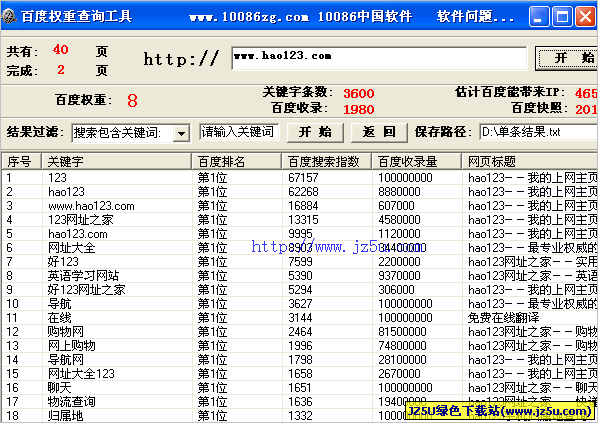This screenshot has height=423, width=598.
Task: Close the 百度权重查询工具 window
Action: (585, 17)
